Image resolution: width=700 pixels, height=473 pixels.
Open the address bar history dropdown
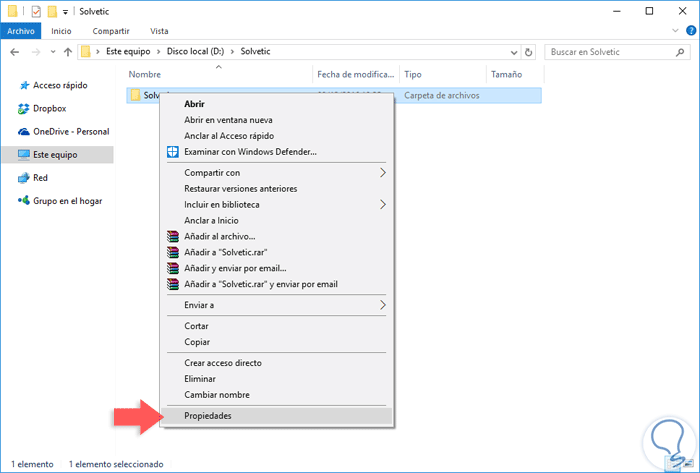512,51
